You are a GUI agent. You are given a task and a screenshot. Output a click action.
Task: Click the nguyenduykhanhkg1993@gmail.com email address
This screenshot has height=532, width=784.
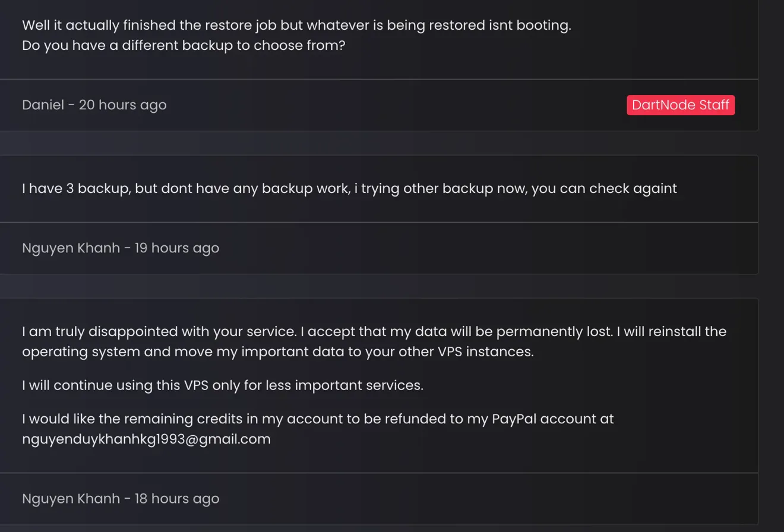click(146, 439)
